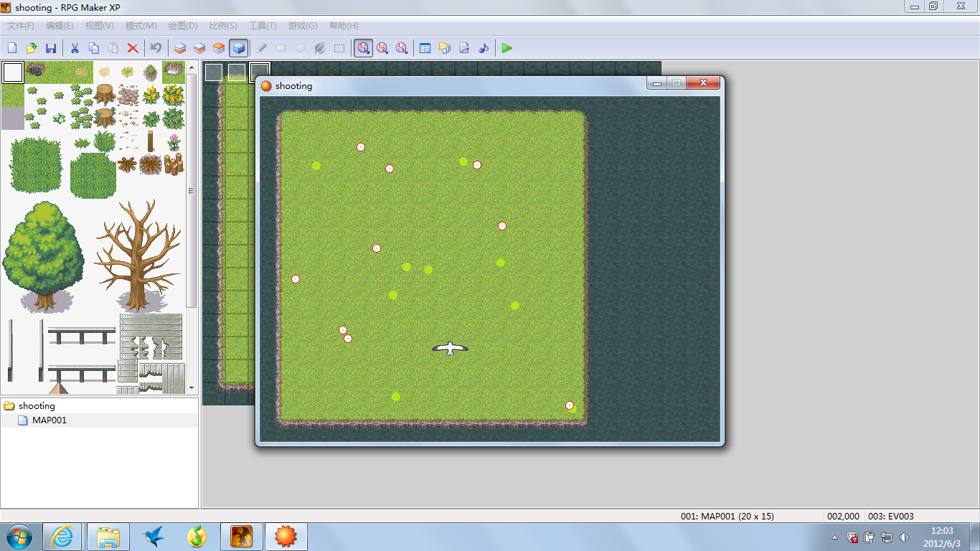
Task: Pick the bare dead tree tile
Action: (x=139, y=255)
